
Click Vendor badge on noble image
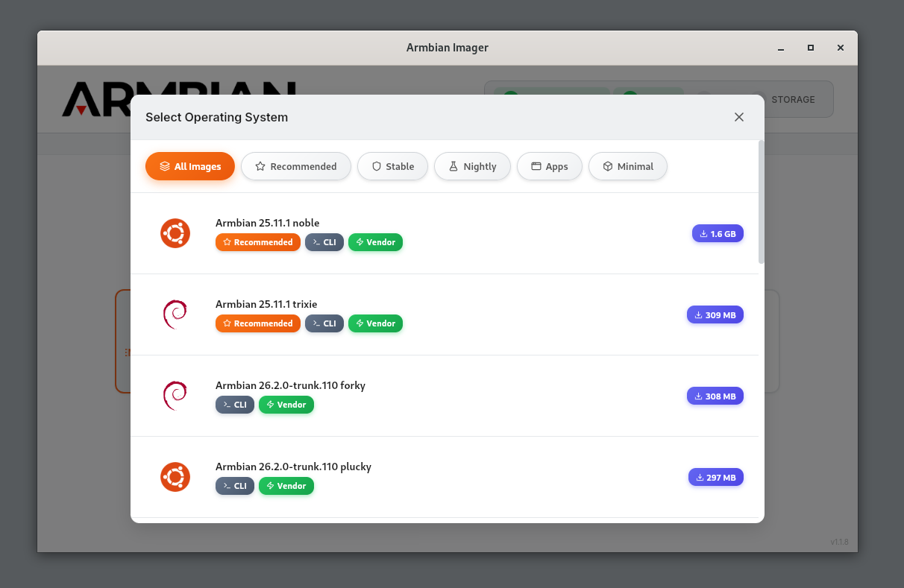click(x=375, y=242)
